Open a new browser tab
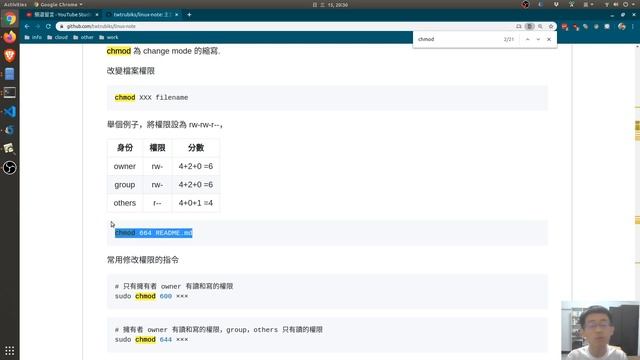This screenshot has height=360, width=640. tap(189, 15)
